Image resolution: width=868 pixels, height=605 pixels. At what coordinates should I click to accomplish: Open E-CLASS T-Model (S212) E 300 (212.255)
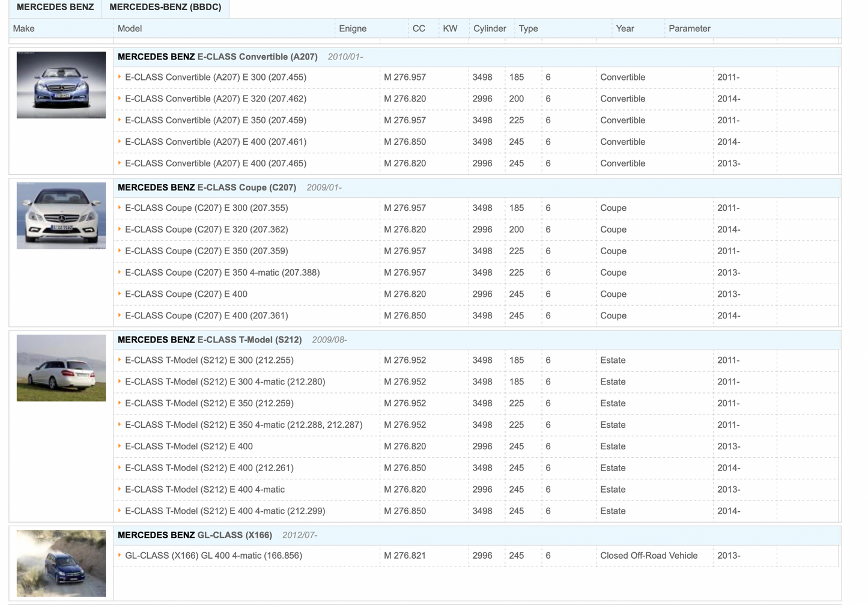click(x=210, y=360)
